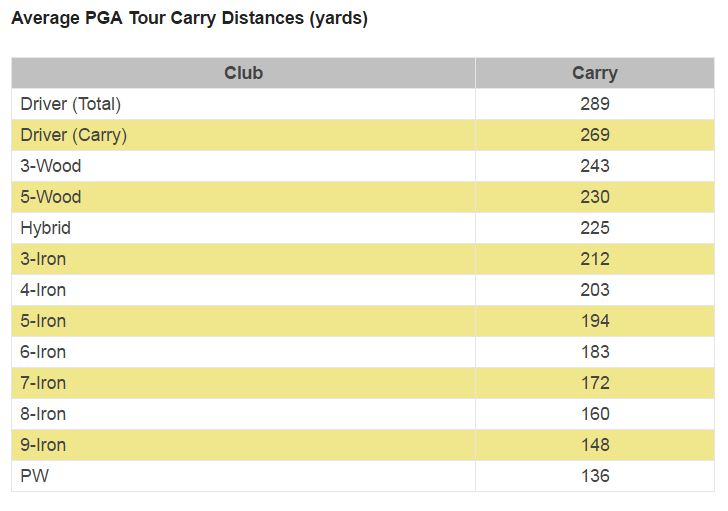The image size is (728, 511).
Task: Click the 8-Iron club cell
Action: [43, 414]
